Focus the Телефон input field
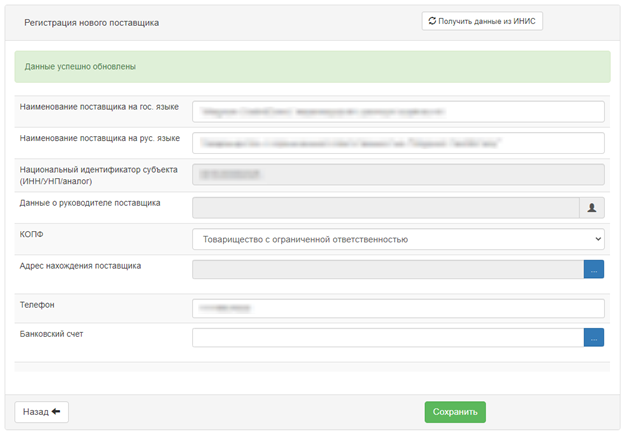This screenshot has height=434, width=624. 398,308
